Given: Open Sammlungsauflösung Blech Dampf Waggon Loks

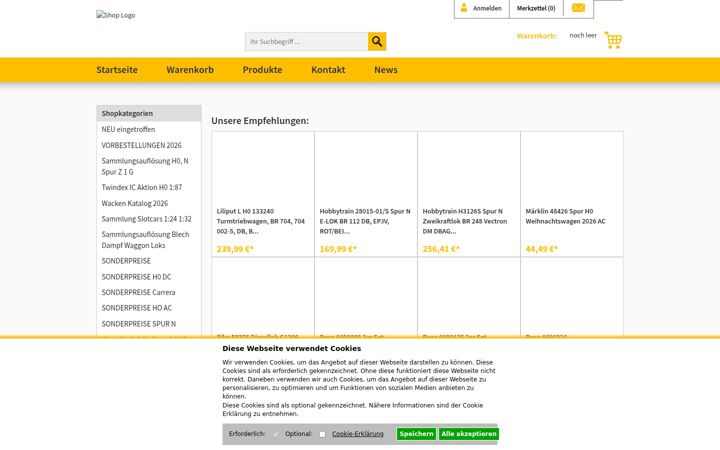Looking at the screenshot, I should [x=145, y=240].
